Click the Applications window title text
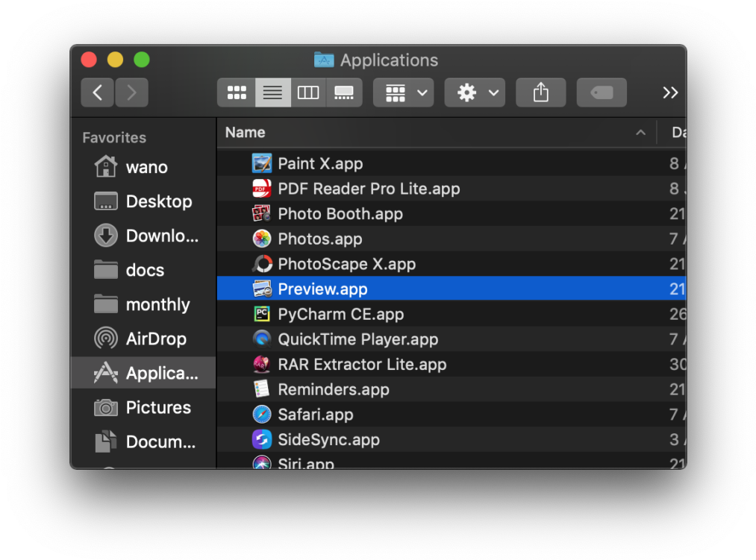Screen dimensions: 756x560 [389, 60]
